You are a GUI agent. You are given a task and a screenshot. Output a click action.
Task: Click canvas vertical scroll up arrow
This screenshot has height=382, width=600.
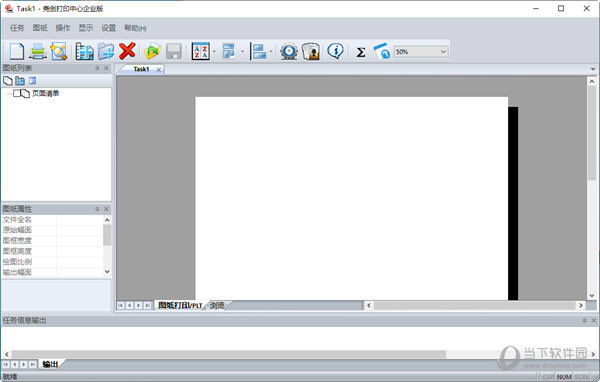tap(592, 81)
